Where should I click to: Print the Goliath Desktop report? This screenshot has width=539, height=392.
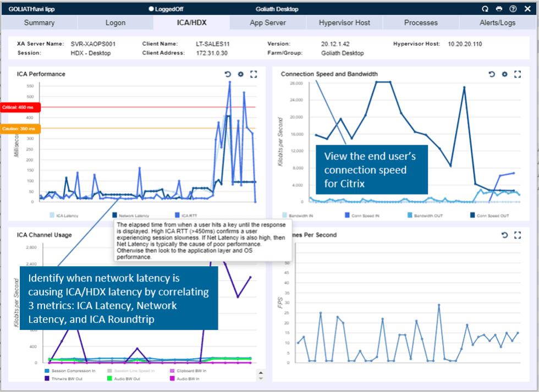point(498,9)
